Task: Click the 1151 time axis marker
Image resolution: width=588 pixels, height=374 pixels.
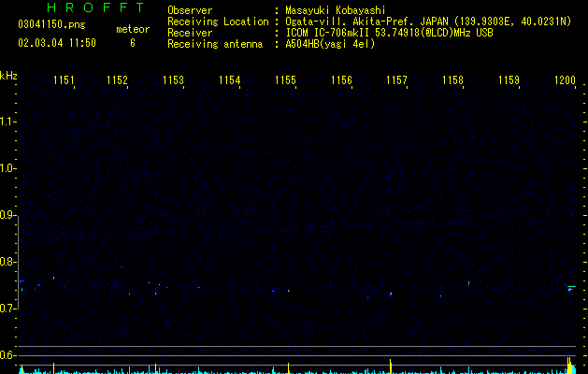Action: click(x=64, y=80)
